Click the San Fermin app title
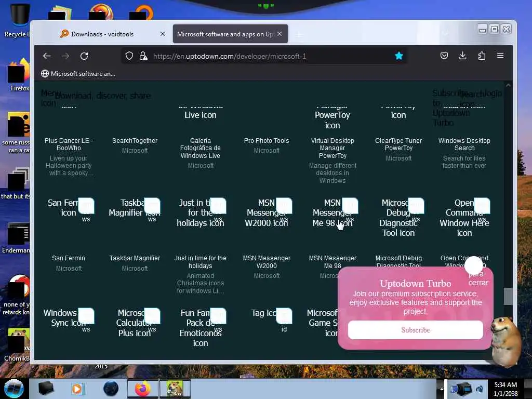This screenshot has height=399, width=532. click(69, 258)
